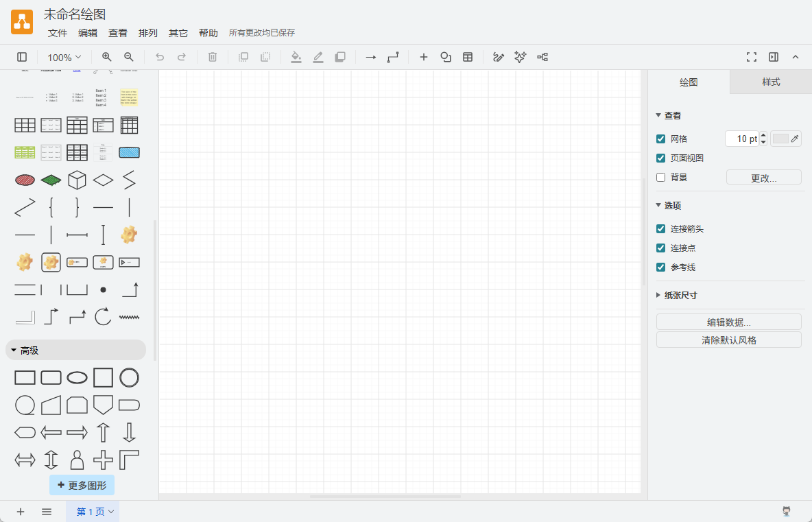Select the person actor shape
This screenshot has width=812, height=522.
coord(77,460)
